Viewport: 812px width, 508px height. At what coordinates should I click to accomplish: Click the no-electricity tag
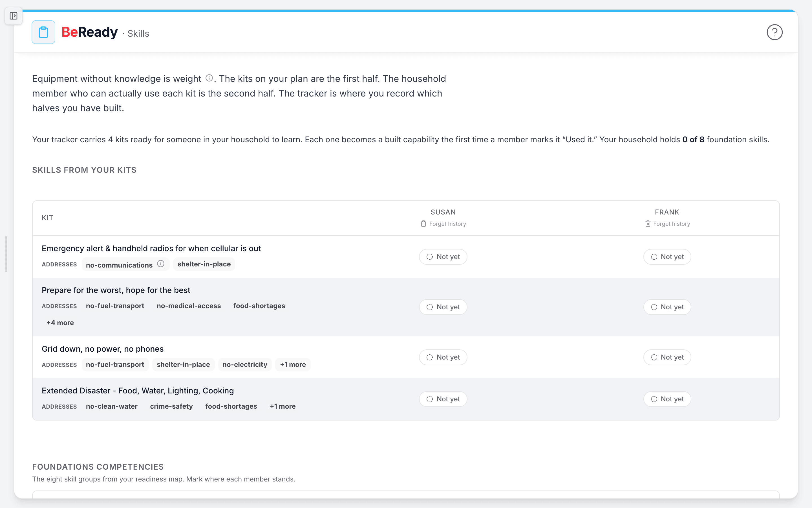coord(245,365)
